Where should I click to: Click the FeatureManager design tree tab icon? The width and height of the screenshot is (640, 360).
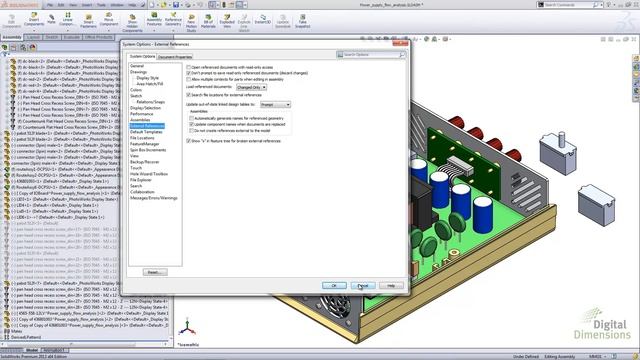5,47
